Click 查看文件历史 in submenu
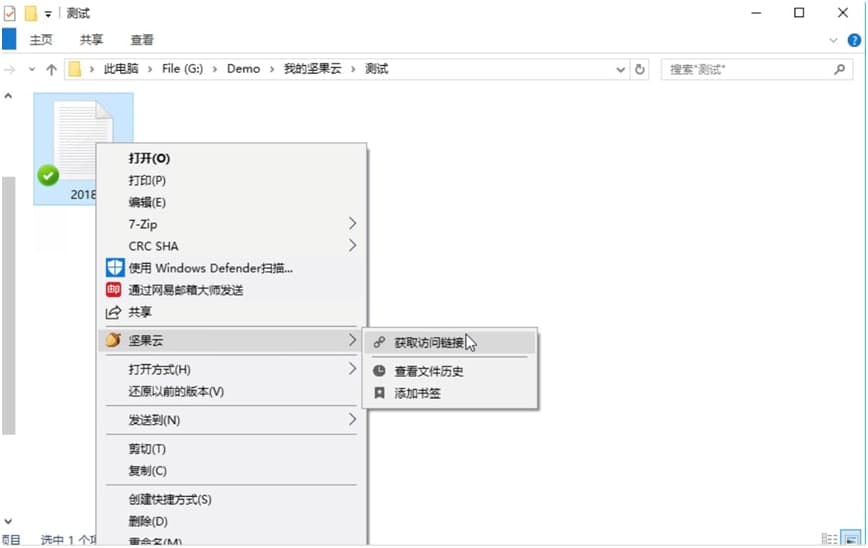The height and width of the screenshot is (548, 868). tap(450, 371)
